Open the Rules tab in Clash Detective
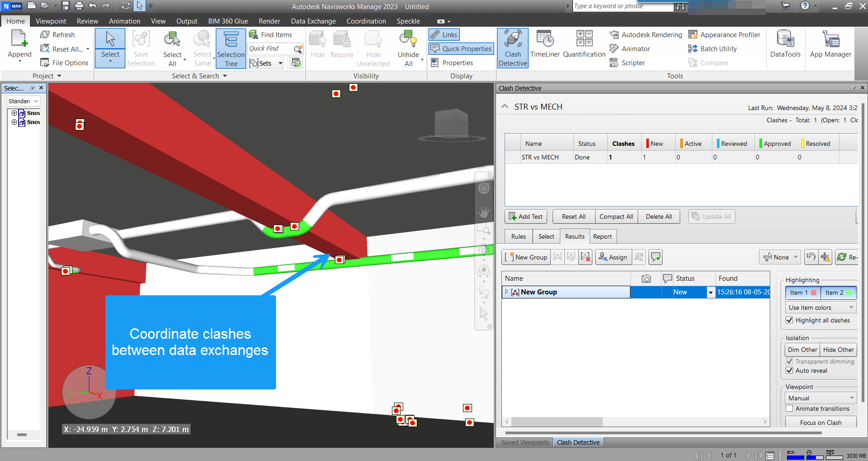Image resolution: width=868 pixels, height=461 pixels. coord(518,236)
